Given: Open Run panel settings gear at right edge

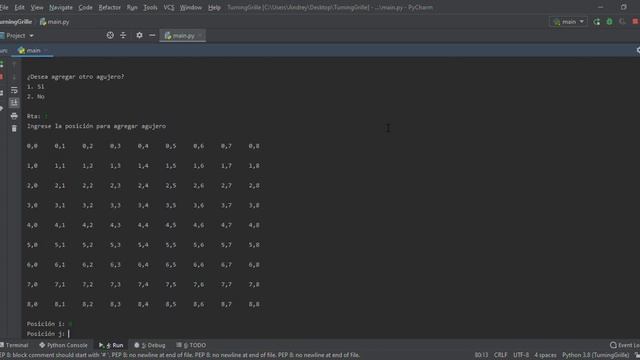Looking at the screenshot, I should click(638, 50).
